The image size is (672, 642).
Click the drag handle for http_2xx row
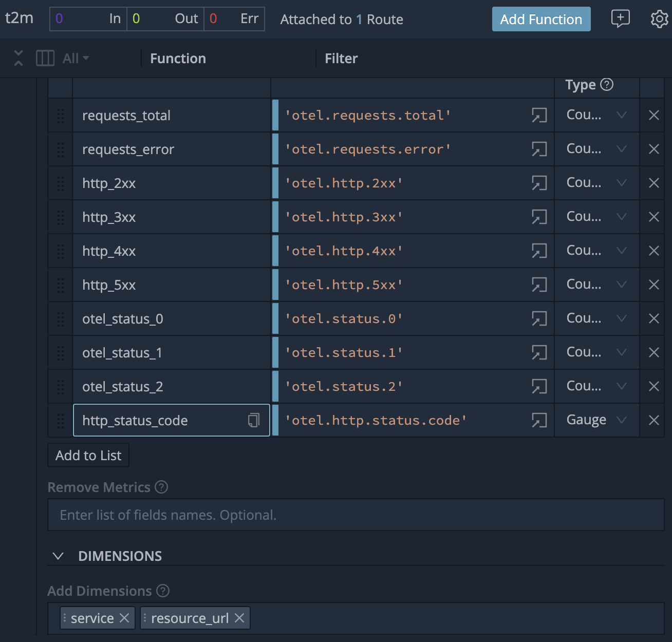point(61,183)
